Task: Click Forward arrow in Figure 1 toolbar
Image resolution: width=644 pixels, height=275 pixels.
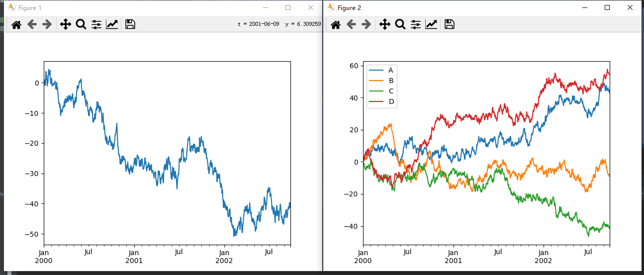Action: click(x=47, y=24)
